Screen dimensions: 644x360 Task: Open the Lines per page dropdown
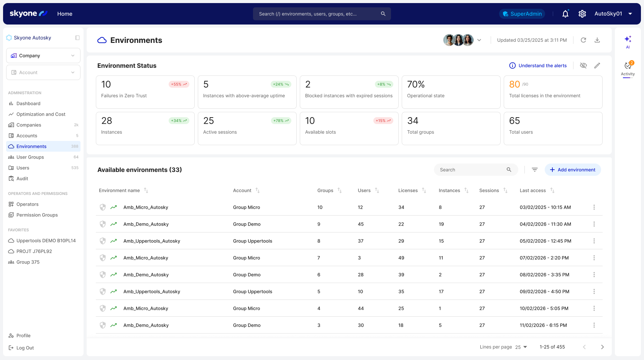(x=521, y=347)
